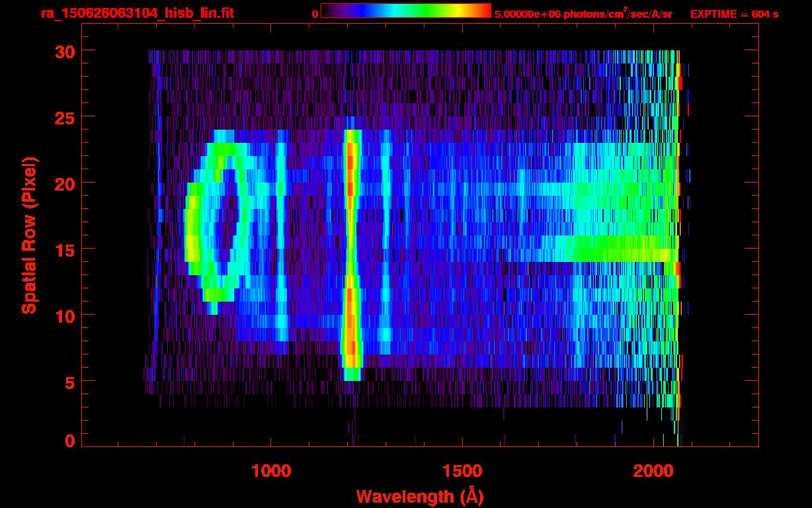Click the 0 label left of color bar

click(315, 14)
